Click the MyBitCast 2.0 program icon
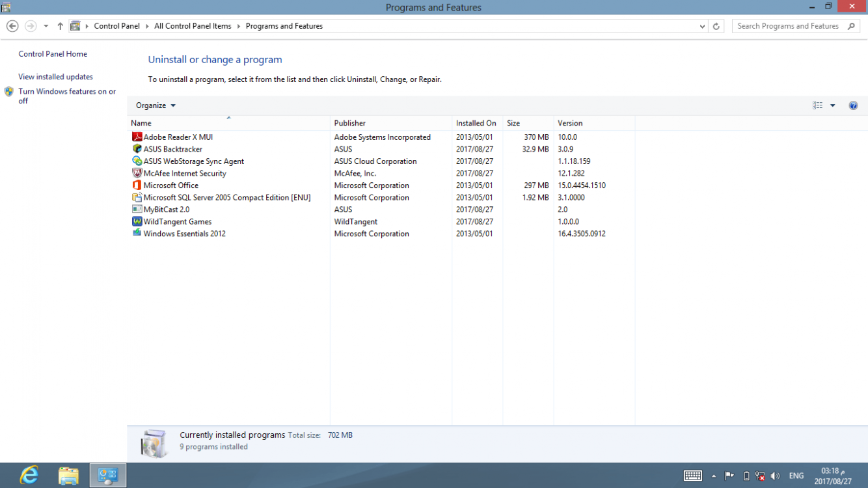 click(x=137, y=210)
